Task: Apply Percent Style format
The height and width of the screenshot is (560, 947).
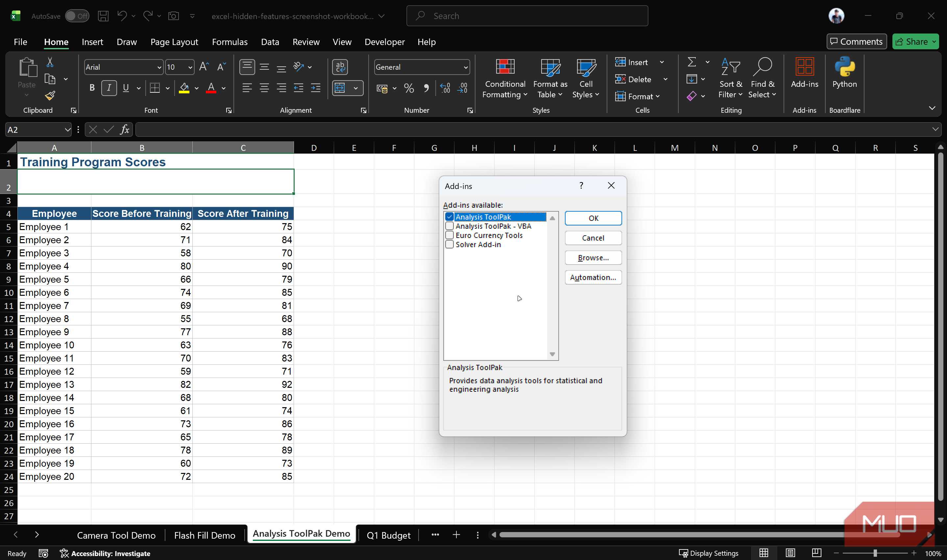Action: click(409, 88)
